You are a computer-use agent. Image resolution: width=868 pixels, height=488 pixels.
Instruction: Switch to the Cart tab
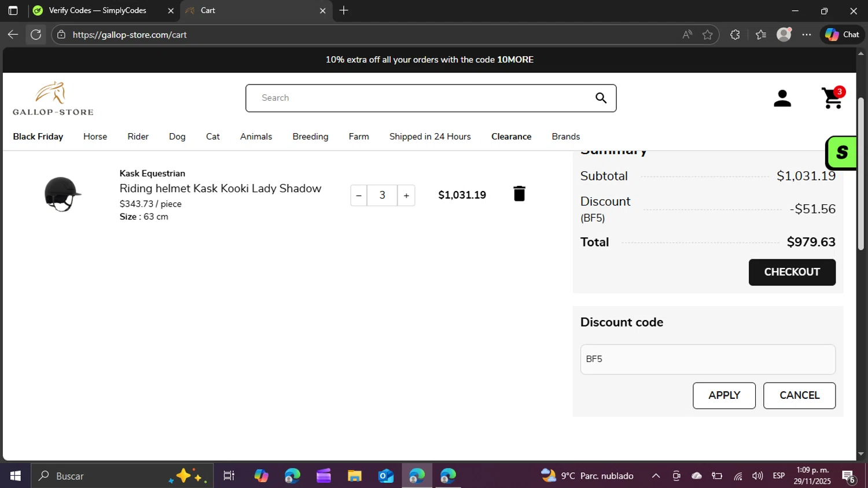[x=256, y=10]
